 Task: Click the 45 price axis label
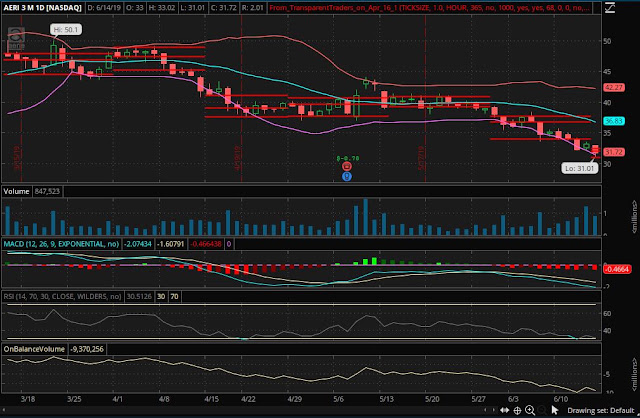607,72
